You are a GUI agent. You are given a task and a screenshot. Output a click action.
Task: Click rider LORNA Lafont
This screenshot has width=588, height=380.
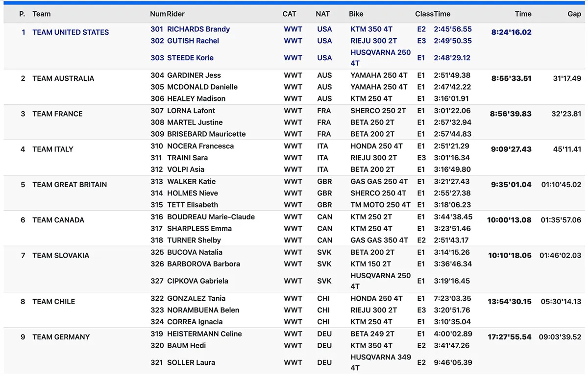[x=191, y=111]
